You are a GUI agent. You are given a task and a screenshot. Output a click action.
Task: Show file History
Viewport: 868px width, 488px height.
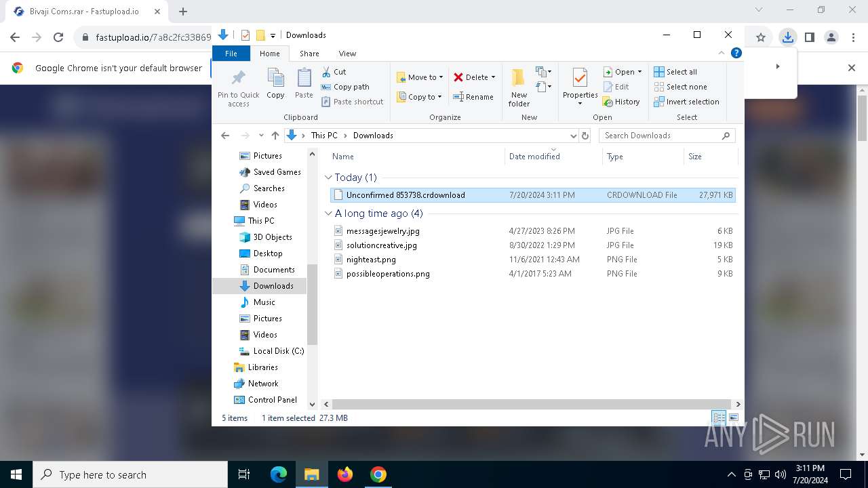coord(621,102)
